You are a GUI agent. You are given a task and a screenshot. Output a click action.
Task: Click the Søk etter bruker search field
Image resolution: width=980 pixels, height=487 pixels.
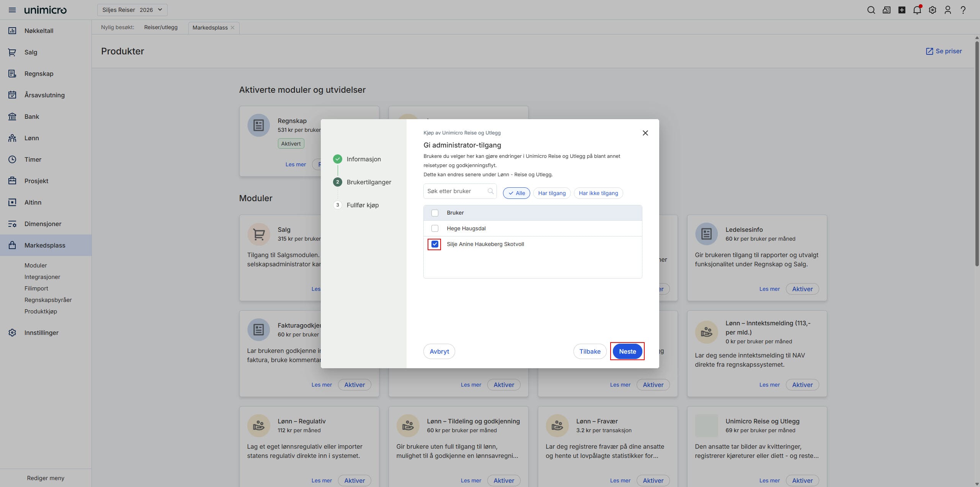click(x=456, y=191)
